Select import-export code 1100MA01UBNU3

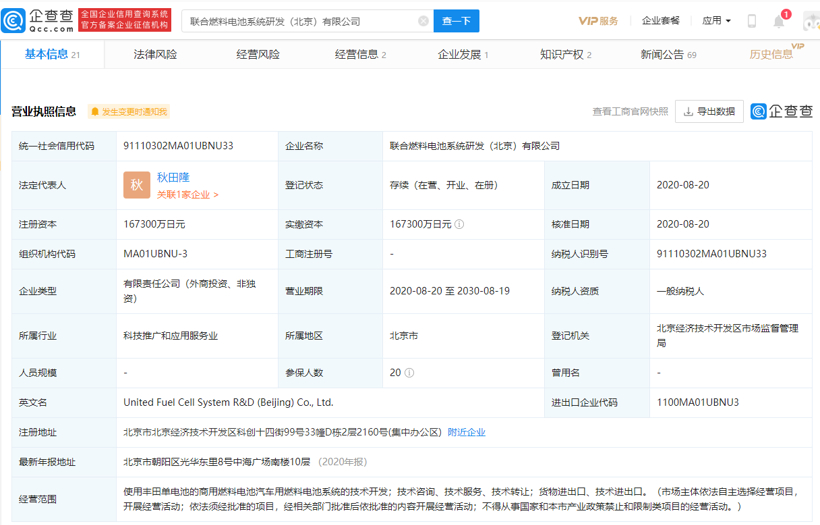point(698,403)
